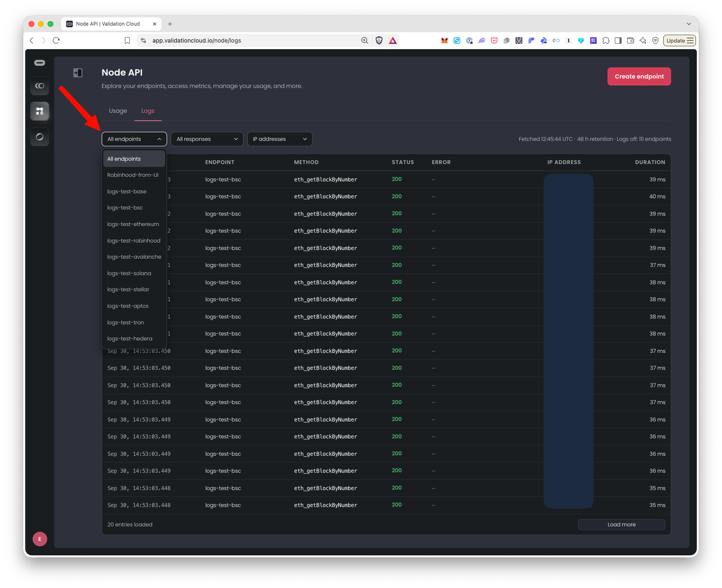Open the IP addresses dropdown
Screen dimensions: 722x588
[x=280, y=139]
